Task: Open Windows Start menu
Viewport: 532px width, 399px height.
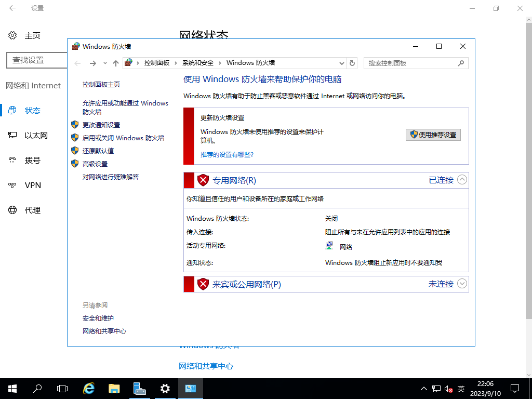Action: tap(12, 389)
